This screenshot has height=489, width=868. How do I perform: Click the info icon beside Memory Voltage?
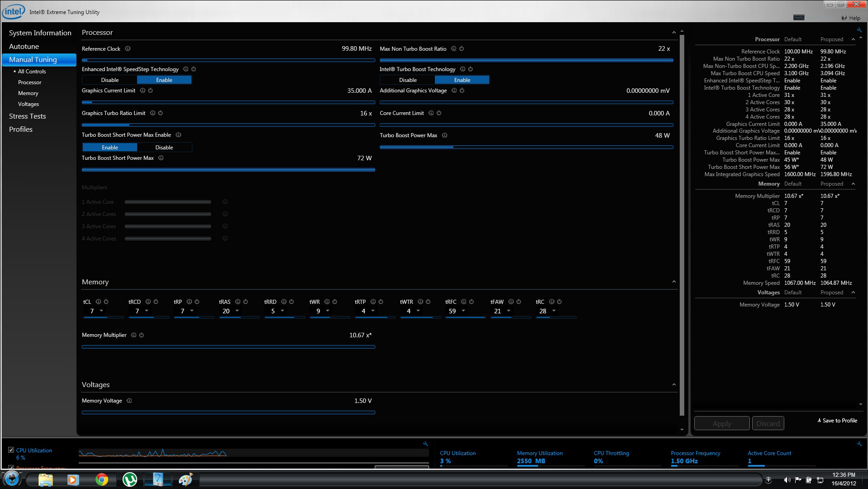(129, 401)
